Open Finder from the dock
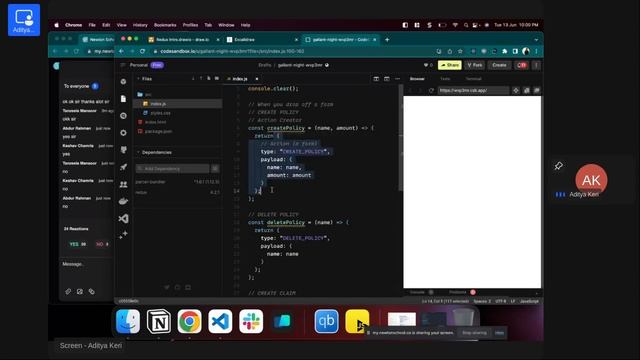Screen dimensions: 640x360 tap(128, 321)
